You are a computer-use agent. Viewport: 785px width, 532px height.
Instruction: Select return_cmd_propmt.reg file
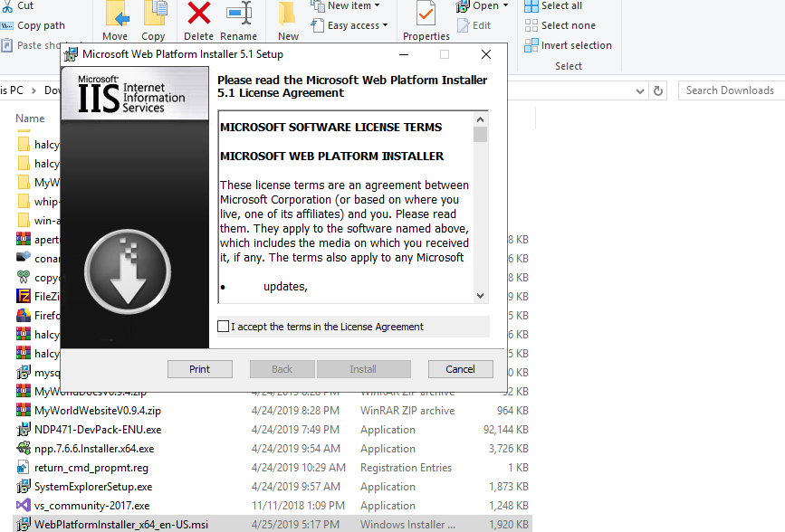[x=91, y=468]
